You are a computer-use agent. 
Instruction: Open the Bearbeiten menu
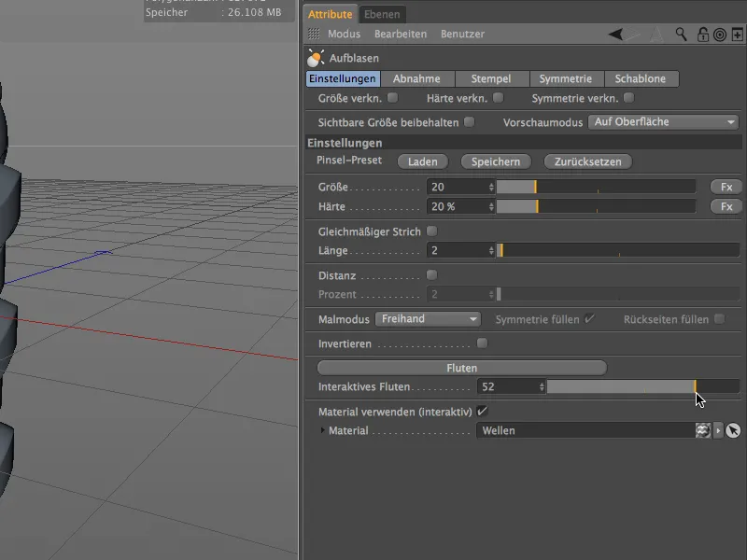[x=401, y=35]
